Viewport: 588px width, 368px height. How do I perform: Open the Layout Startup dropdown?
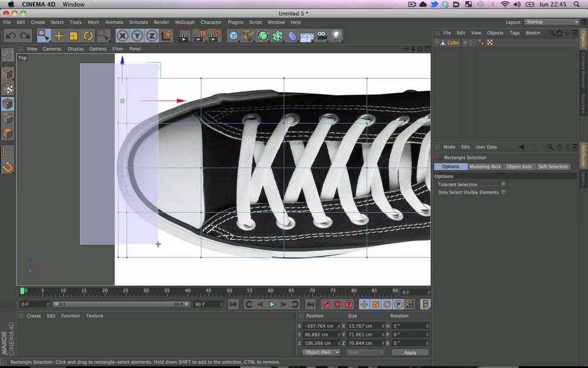coord(552,22)
